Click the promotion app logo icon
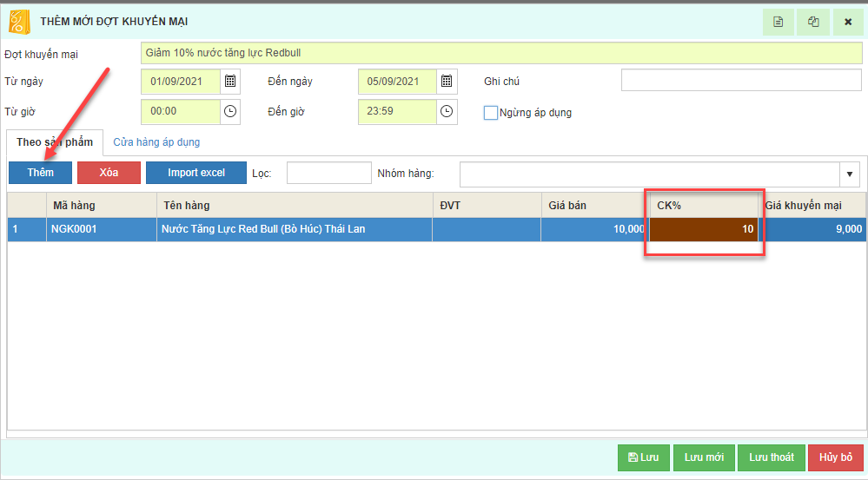This screenshot has height=480, width=868. (19, 21)
